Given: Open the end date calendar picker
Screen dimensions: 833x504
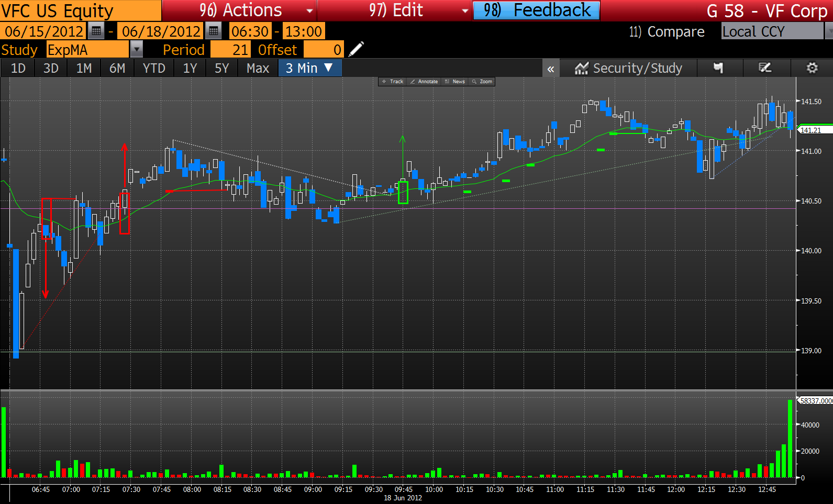Looking at the screenshot, I should click(213, 31).
